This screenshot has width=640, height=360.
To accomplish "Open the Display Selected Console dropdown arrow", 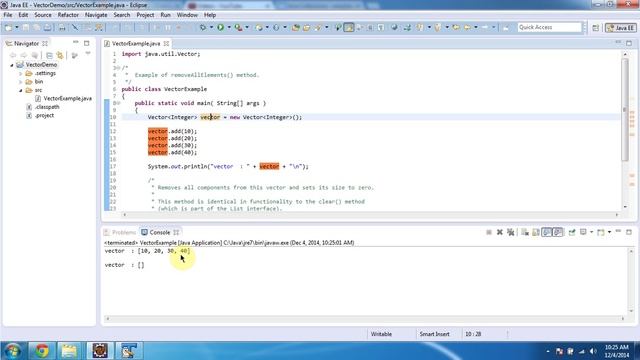I will click(x=591, y=232).
